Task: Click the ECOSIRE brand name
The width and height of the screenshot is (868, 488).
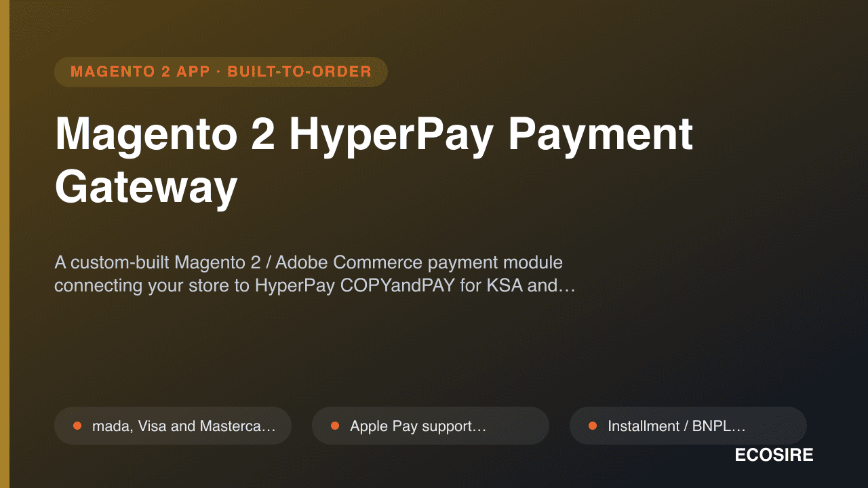Action: point(774,455)
